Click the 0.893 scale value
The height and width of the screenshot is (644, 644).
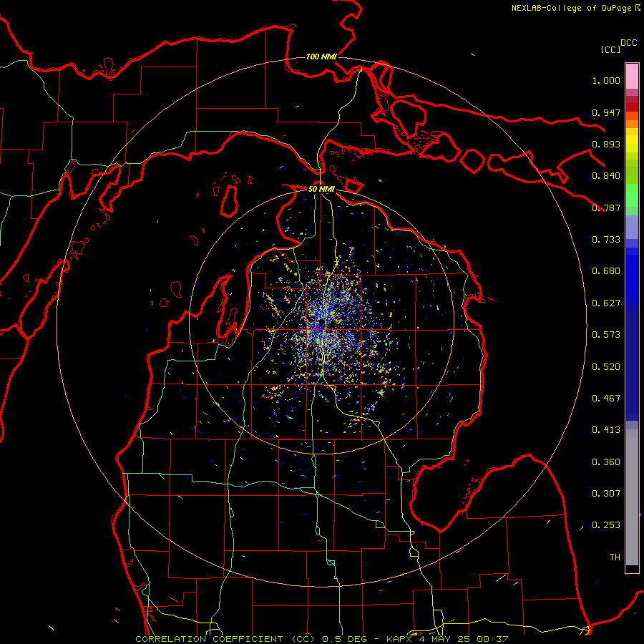(606, 144)
